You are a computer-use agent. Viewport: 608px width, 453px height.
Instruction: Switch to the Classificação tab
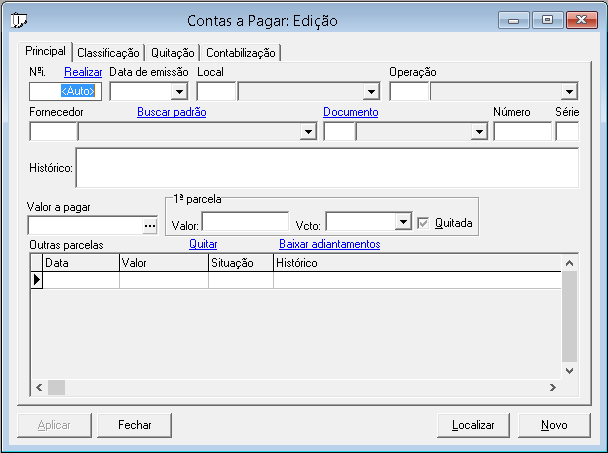pos(108,53)
